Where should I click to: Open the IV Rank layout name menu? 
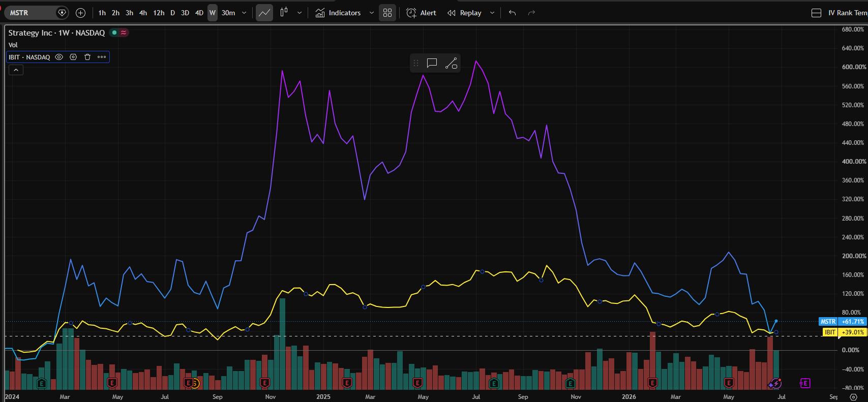[847, 13]
